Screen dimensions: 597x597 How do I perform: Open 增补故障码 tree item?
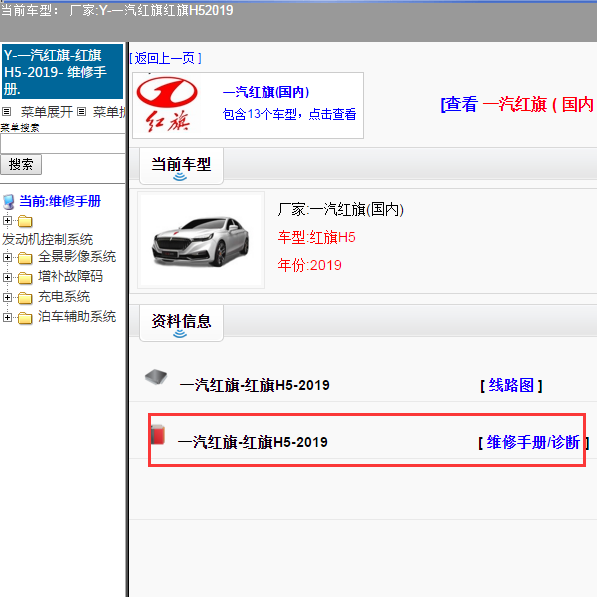[70, 276]
